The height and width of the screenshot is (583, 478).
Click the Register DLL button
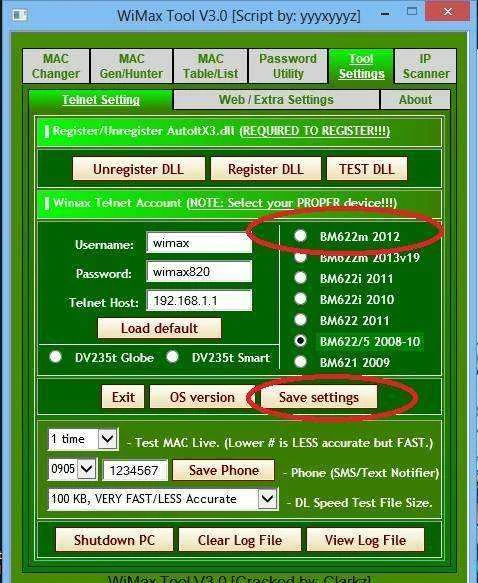(266, 169)
